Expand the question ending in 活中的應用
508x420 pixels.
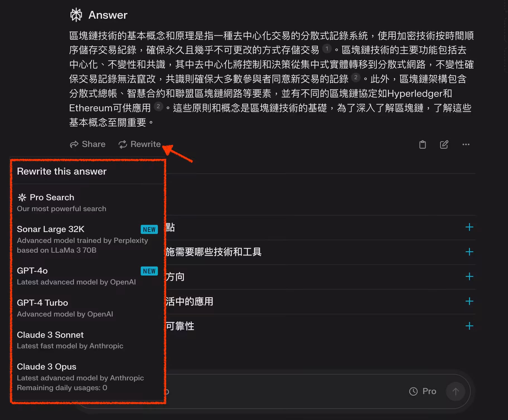[469, 301]
